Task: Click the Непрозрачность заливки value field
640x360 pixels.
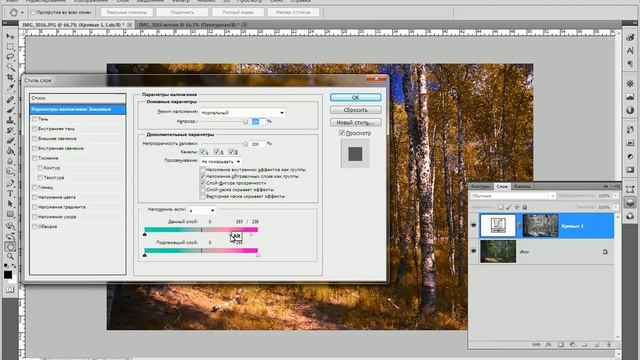Action: click(x=257, y=144)
